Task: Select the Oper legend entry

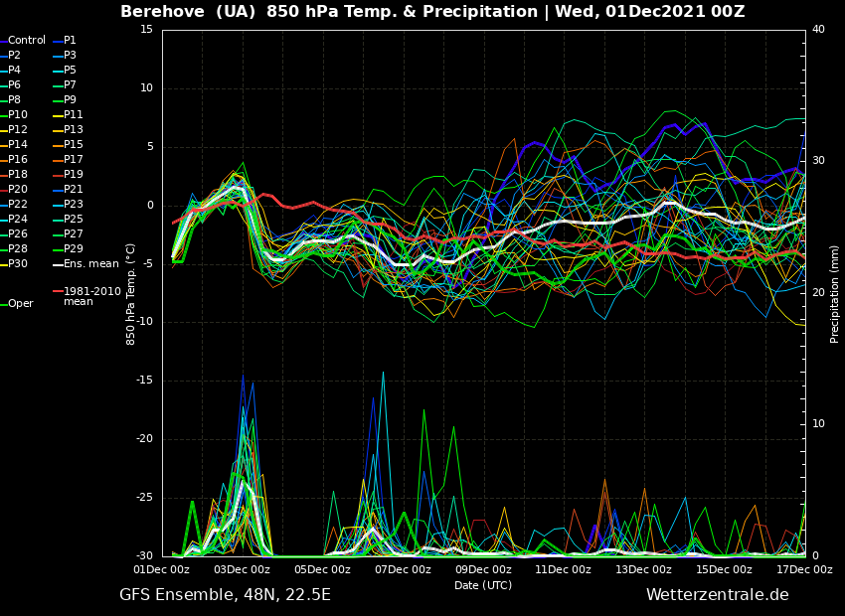Action: (x=21, y=304)
